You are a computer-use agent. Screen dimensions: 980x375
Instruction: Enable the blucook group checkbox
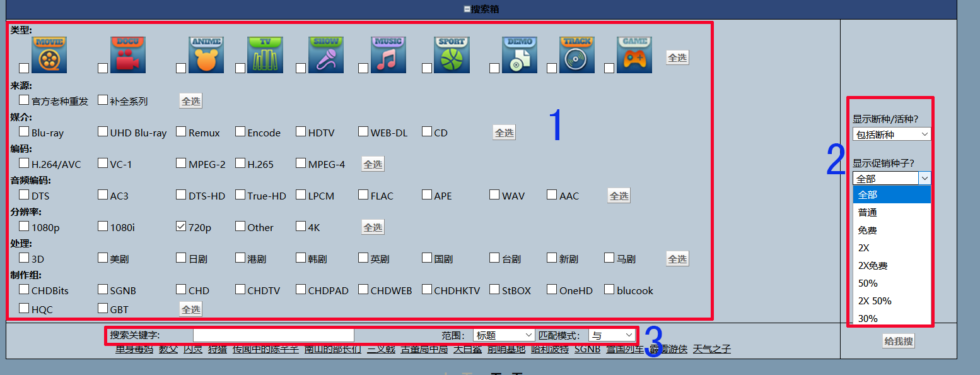click(609, 289)
